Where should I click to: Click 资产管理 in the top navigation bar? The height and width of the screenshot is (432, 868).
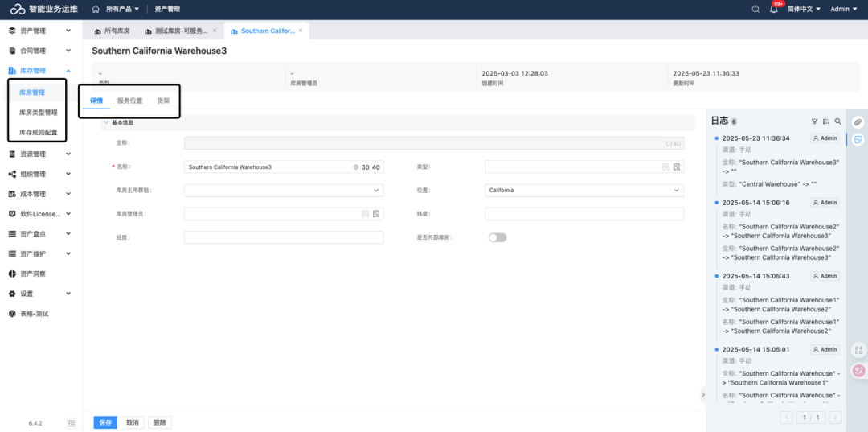[x=167, y=10]
